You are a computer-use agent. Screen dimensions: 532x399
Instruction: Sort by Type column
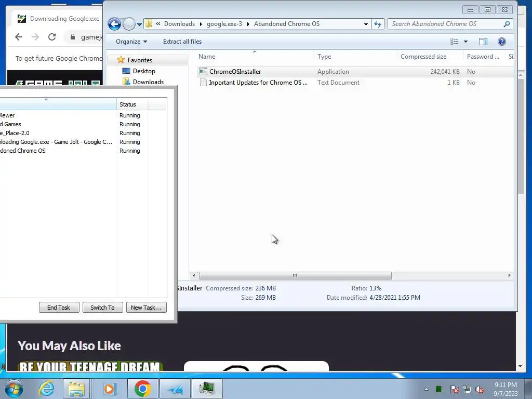click(x=355, y=57)
